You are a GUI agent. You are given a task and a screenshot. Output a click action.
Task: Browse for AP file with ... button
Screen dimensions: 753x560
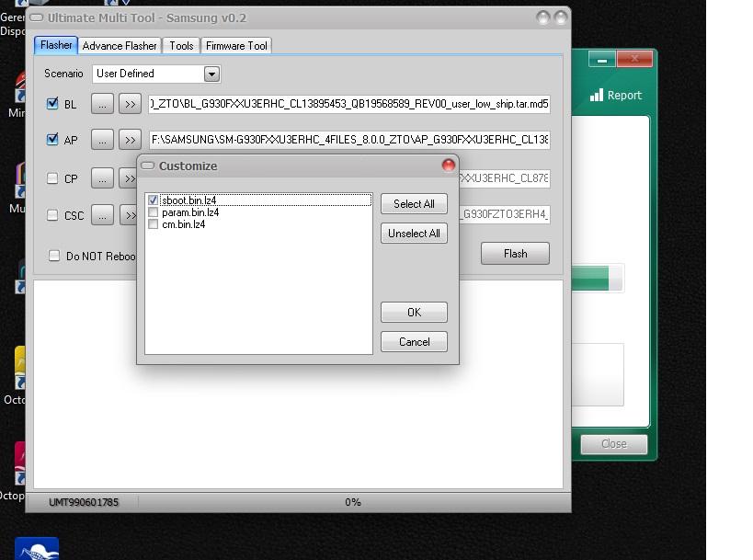pyautogui.click(x=102, y=140)
